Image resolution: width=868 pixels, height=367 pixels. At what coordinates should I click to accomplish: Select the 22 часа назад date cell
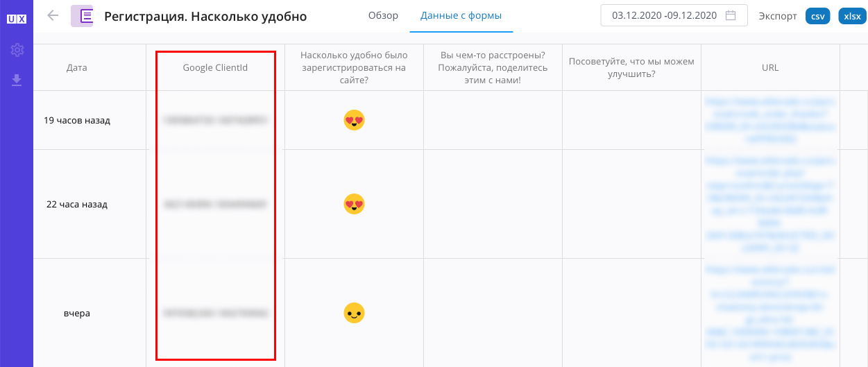point(77,204)
